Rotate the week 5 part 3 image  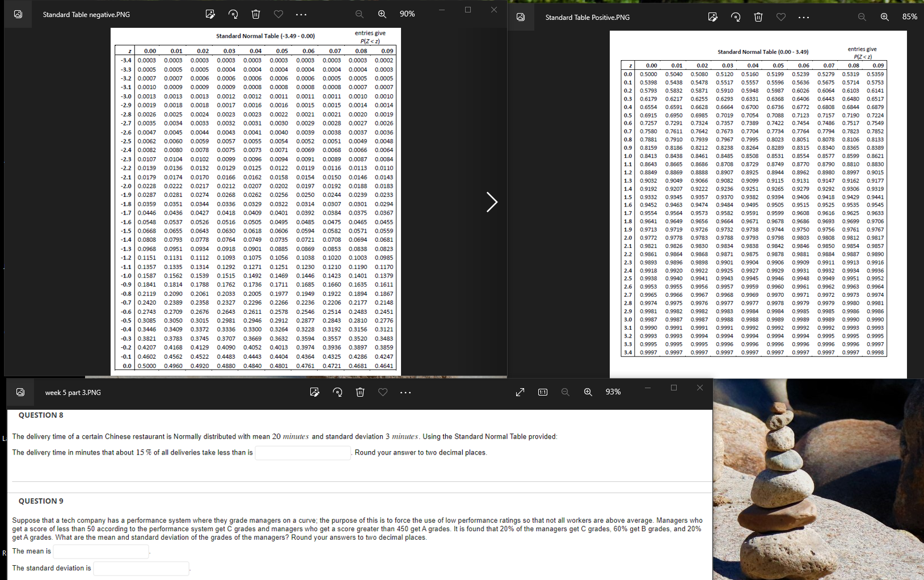337,392
